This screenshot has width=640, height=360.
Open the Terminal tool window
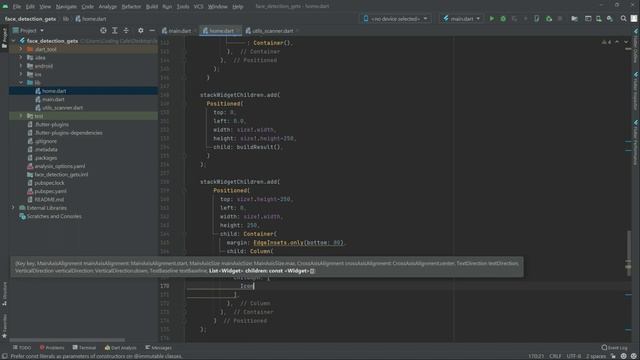[x=84, y=348]
